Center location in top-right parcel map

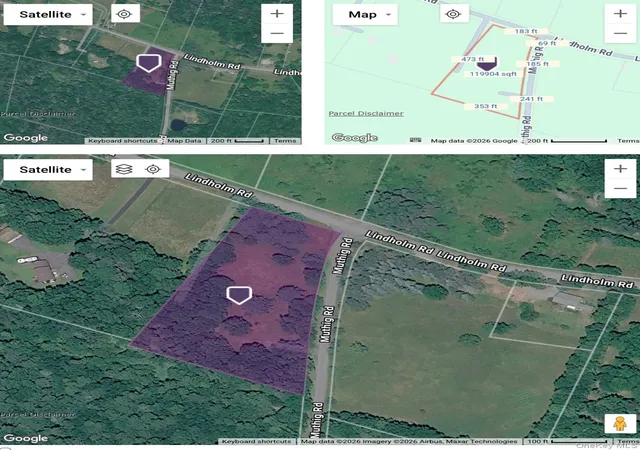click(453, 14)
